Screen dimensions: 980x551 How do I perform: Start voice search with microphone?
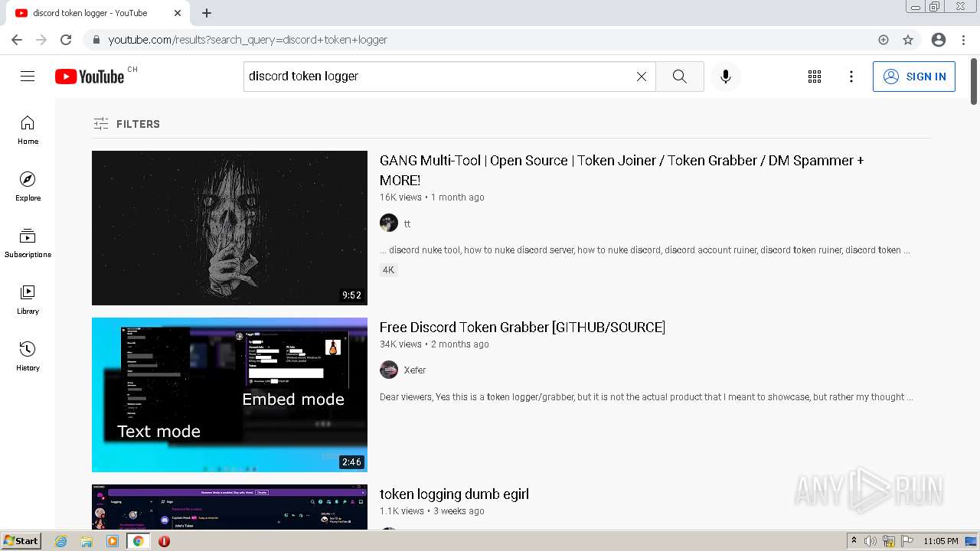(x=726, y=77)
